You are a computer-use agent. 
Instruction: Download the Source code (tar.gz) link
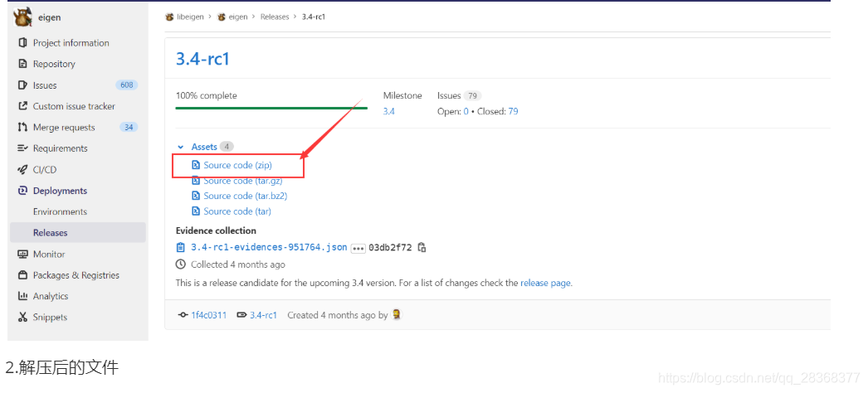pos(243,181)
